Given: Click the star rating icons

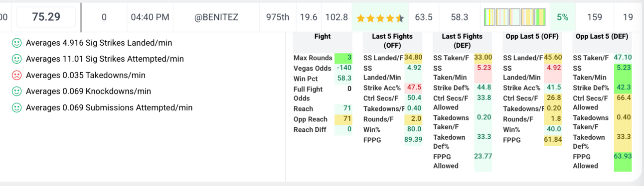Looking at the screenshot, I should pos(380,18).
